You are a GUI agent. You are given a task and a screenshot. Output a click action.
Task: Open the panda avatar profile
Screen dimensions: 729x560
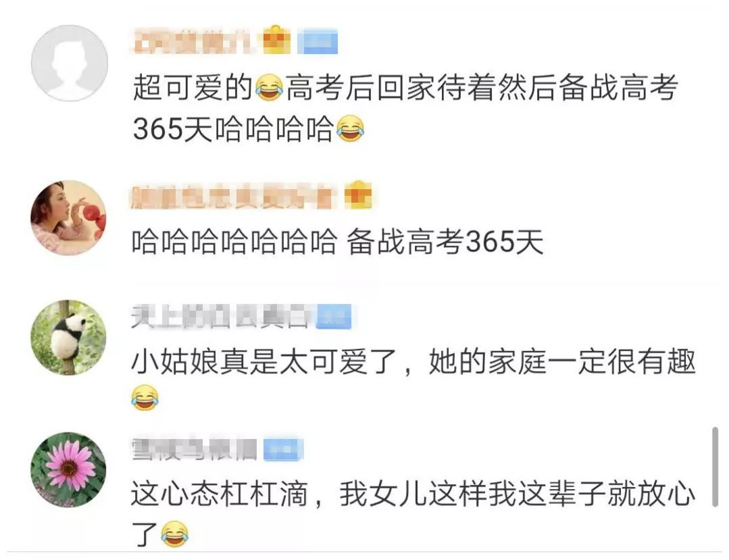[x=69, y=338]
